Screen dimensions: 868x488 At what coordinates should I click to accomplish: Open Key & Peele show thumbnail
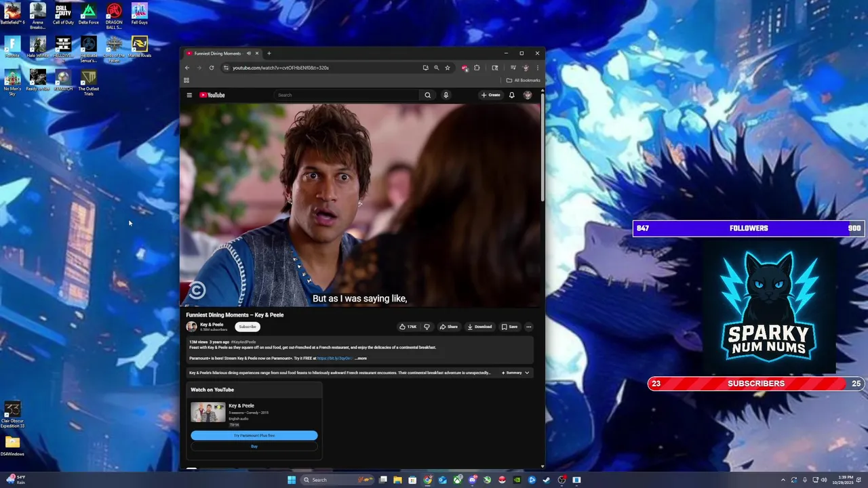click(208, 412)
